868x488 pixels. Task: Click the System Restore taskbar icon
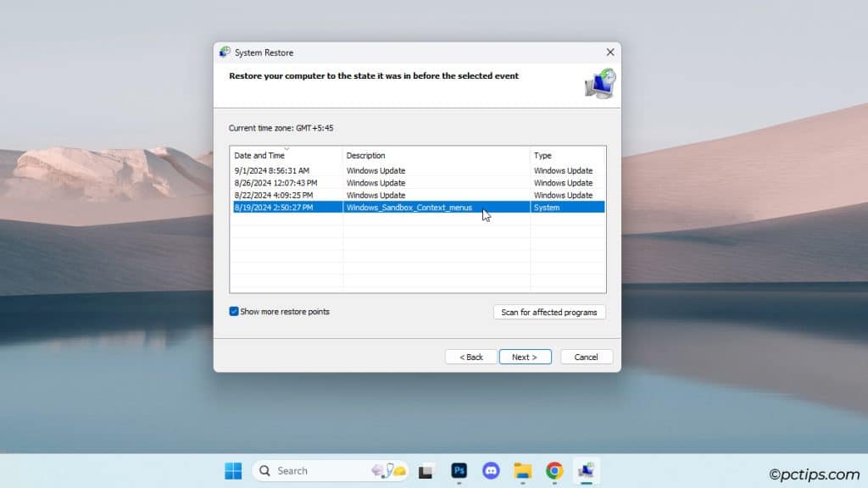(586, 471)
